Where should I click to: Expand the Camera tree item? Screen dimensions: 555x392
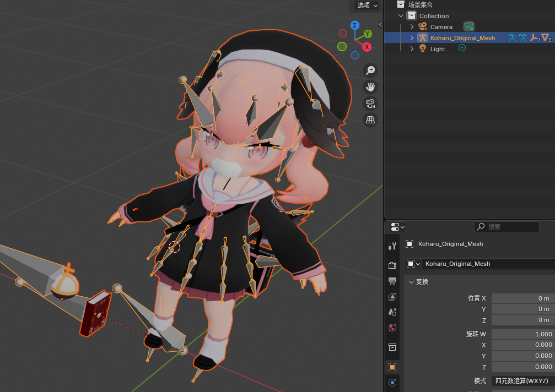point(412,27)
